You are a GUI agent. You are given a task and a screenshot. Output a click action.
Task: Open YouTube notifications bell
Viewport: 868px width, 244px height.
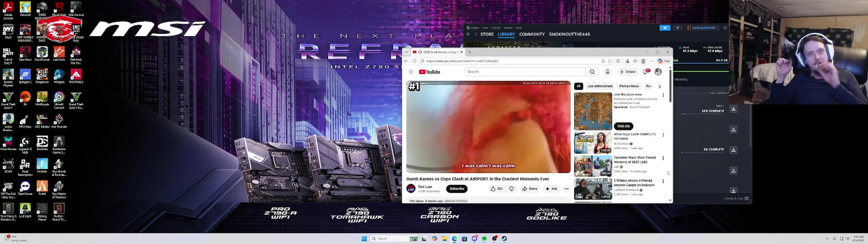coord(647,72)
